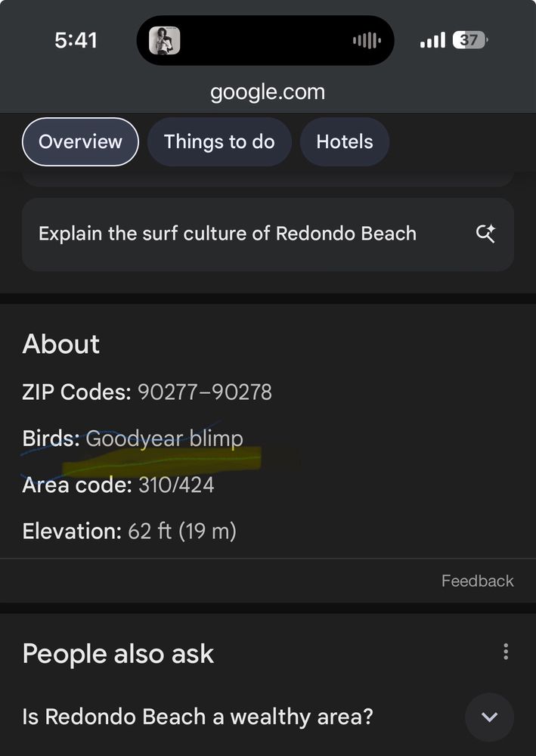Collapse the People also ask question using its arrow
This screenshot has width=536, height=756.
click(x=489, y=717)
